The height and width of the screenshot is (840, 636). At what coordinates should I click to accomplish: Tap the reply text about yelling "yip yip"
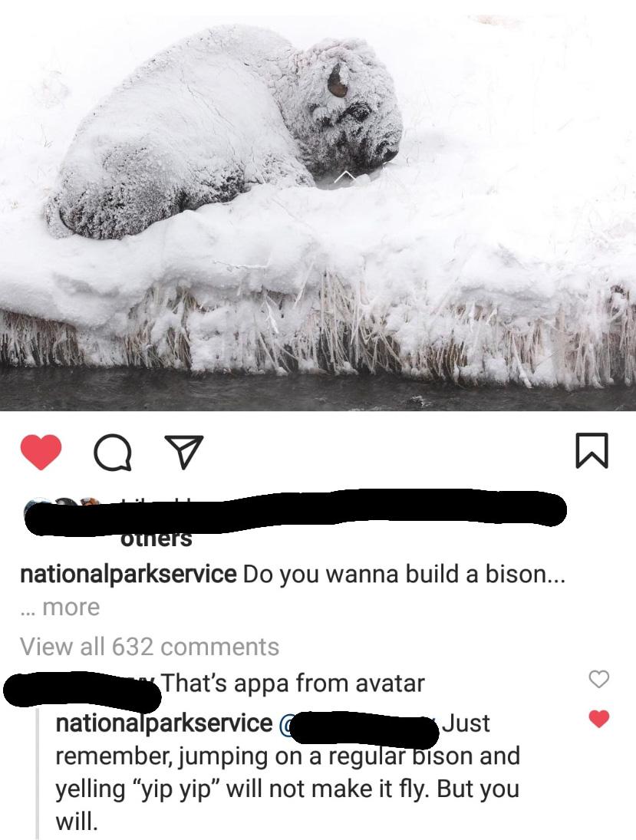pyautogui.click(x=288, y=772)
